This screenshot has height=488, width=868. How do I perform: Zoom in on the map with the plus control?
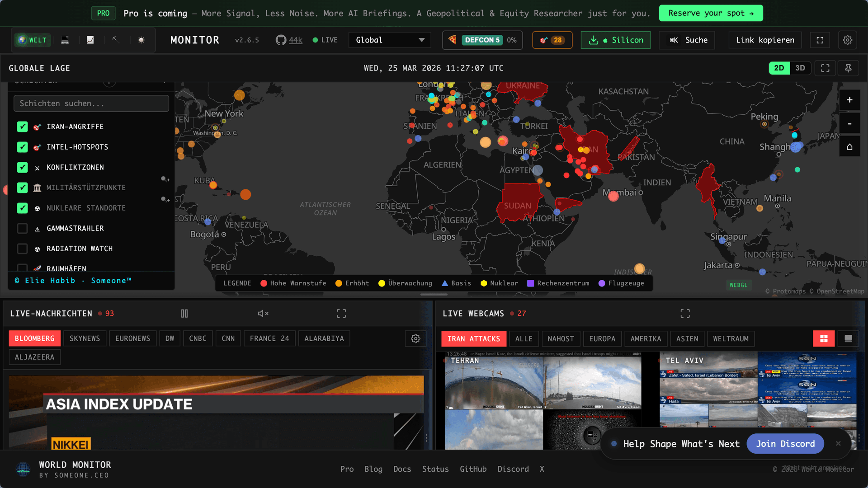849,100
